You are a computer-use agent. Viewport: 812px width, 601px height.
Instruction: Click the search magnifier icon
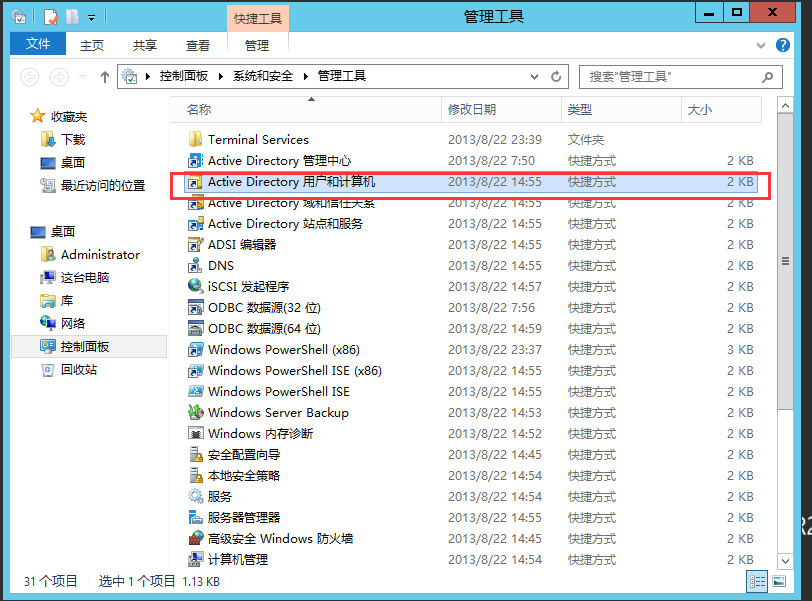click(x=767, y=77)
